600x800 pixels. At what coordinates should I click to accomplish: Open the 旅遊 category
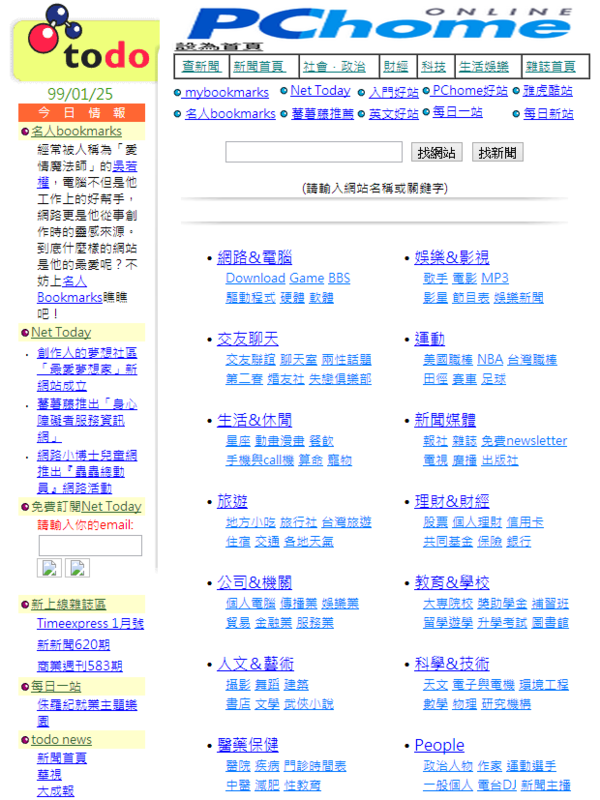point(232,502)
